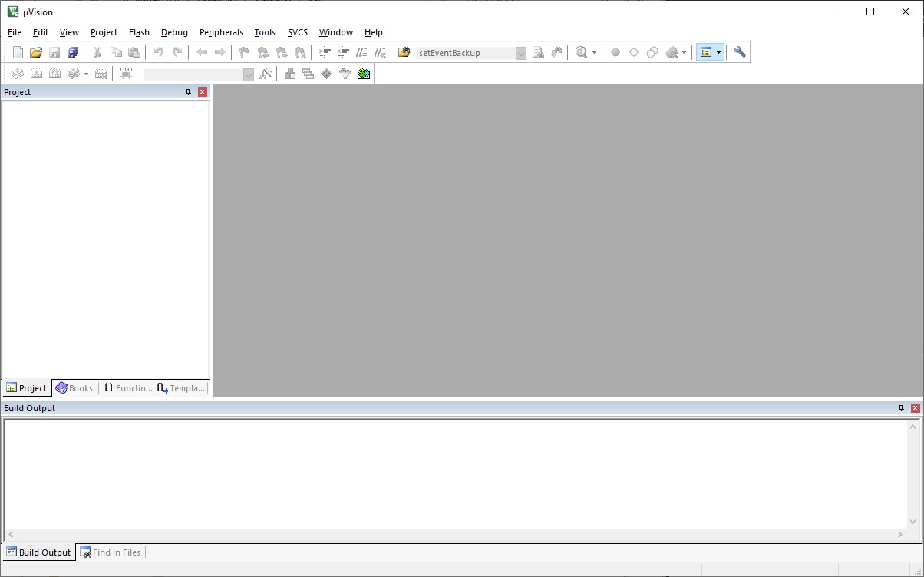Indent the selected lines
This screenshot has width=924, height=577.
coord(325,52)
